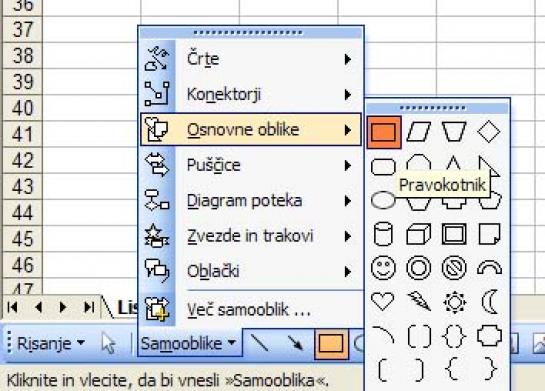
Task: Select the Heart shape
Action: (383, 301)
